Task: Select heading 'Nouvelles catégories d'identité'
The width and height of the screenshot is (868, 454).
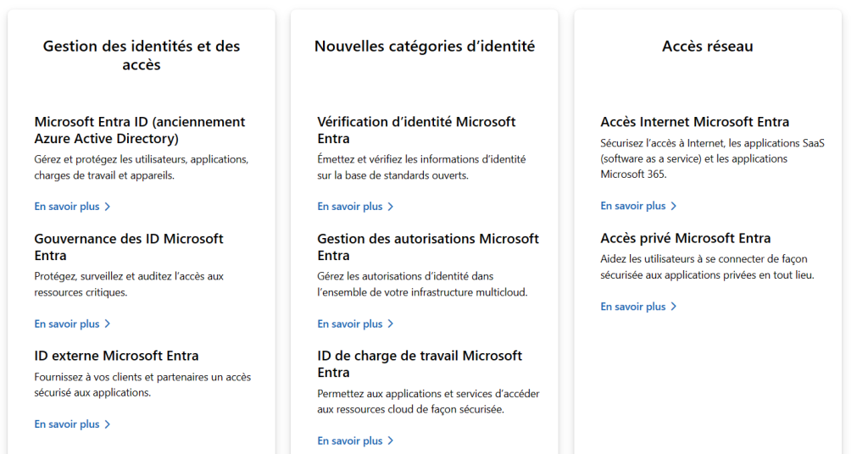Action: [x=425, y=46]
